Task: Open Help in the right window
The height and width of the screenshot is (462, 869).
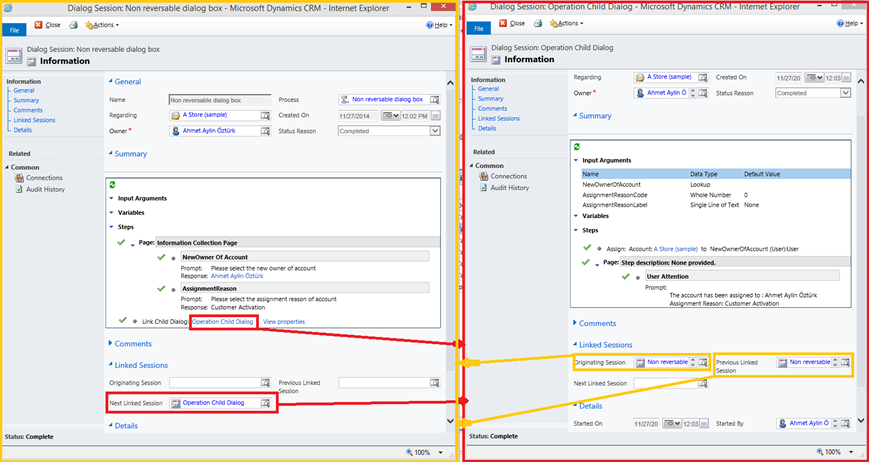Action: 849,23
